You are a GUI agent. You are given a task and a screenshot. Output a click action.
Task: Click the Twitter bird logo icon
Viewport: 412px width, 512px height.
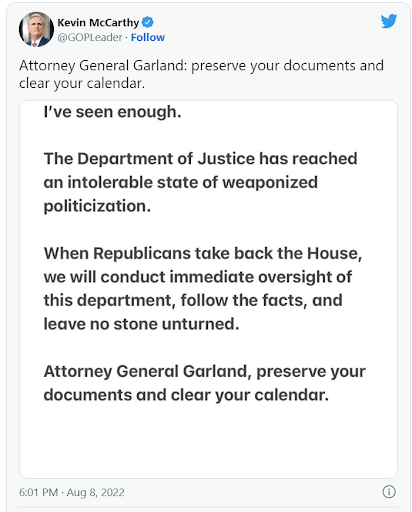point(389,21)
